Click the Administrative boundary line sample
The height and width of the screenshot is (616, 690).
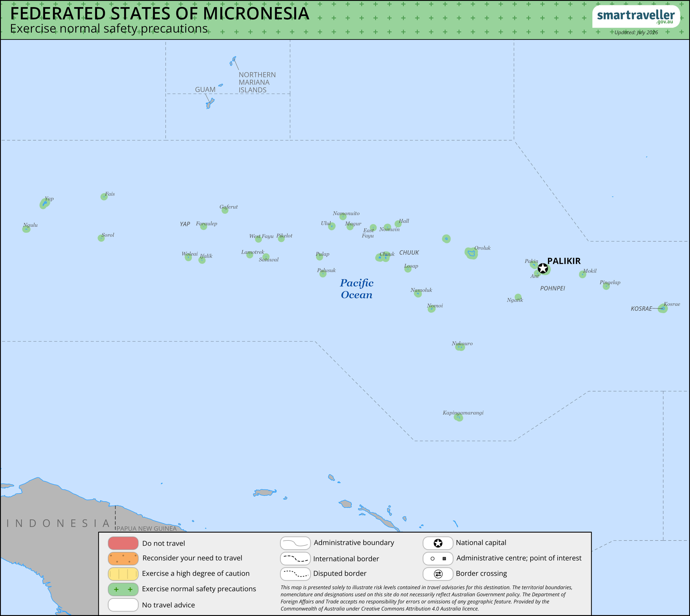coord(295,543)
